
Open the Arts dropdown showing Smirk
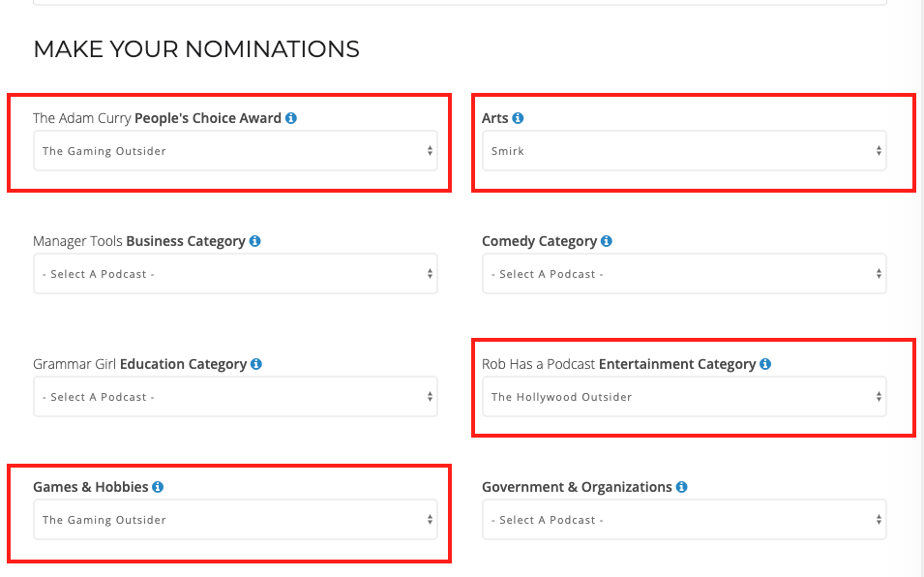684,151
